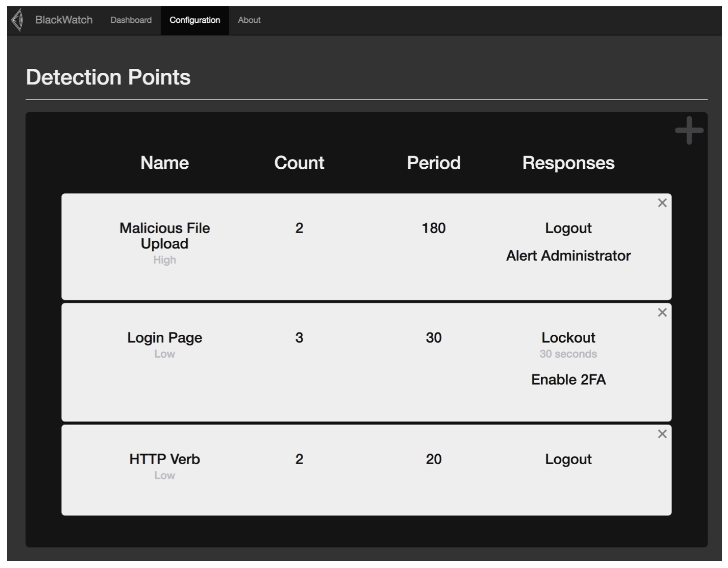The height and width of the screenshot is (568, 728).
Task: Click the Name column header
Action: (x=165, y=163)
